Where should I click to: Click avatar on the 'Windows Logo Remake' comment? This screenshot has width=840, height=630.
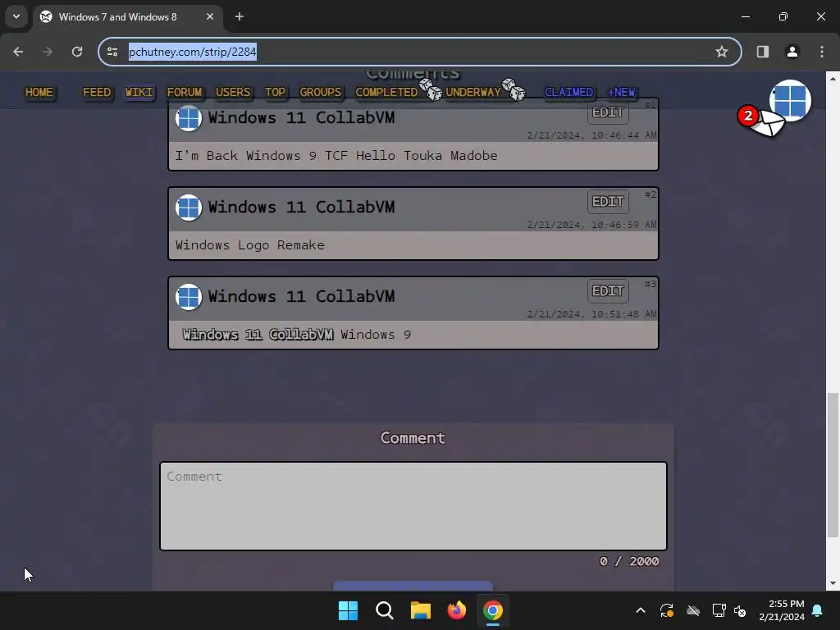(x=189, y=208)
